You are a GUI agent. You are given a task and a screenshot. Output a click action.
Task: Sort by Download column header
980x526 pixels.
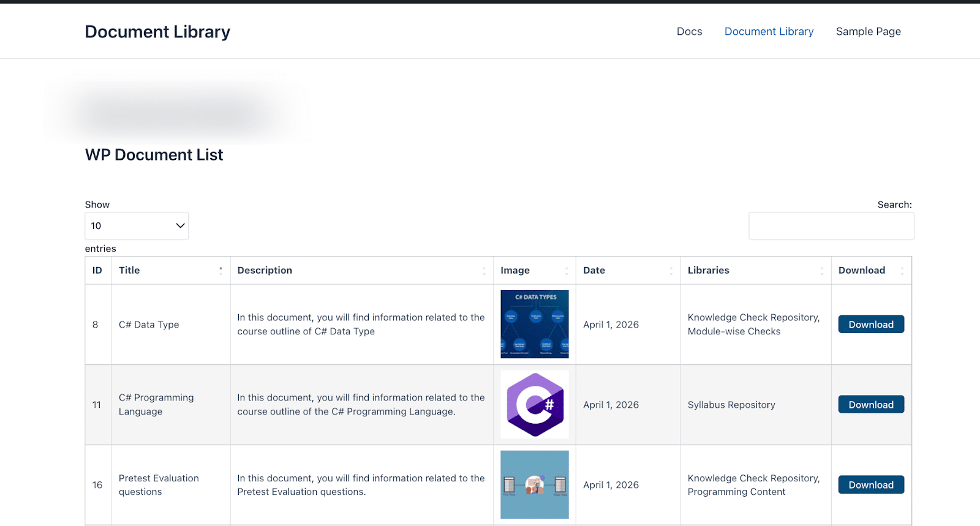(x=871, y=270)
